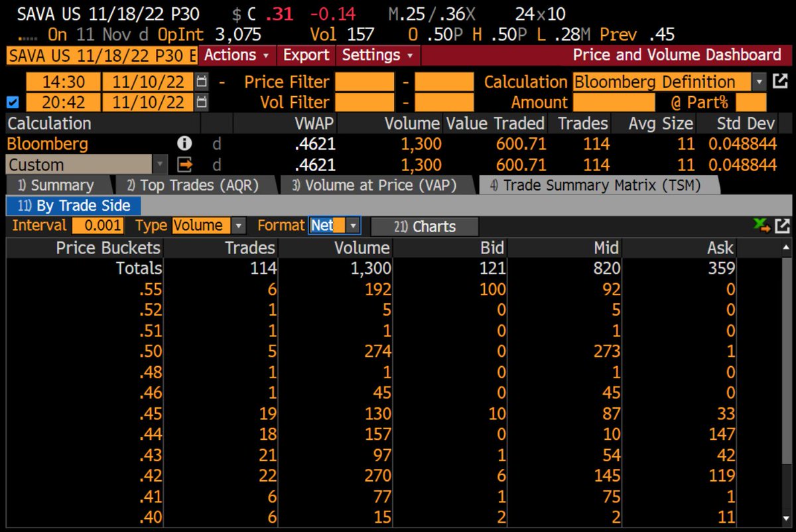
Task: Click the start date calendar icon
Action: pos(202,82)
